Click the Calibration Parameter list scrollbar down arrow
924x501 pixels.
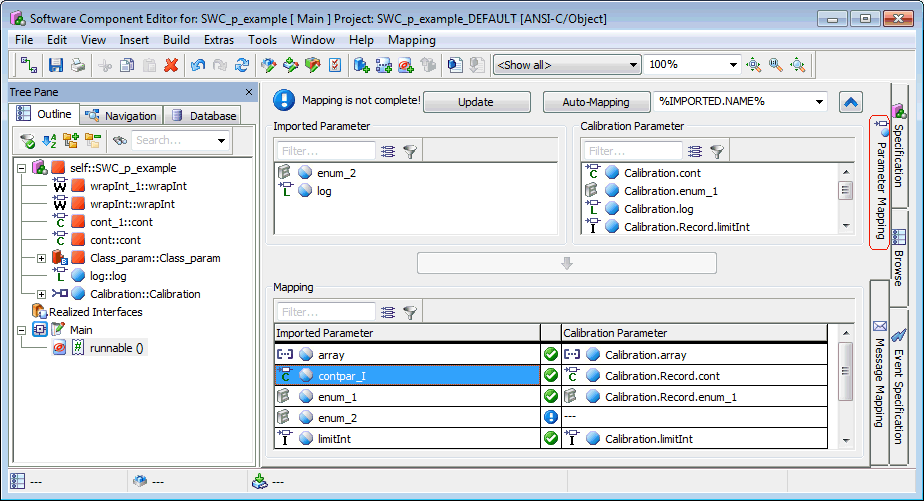pos(846,226)
